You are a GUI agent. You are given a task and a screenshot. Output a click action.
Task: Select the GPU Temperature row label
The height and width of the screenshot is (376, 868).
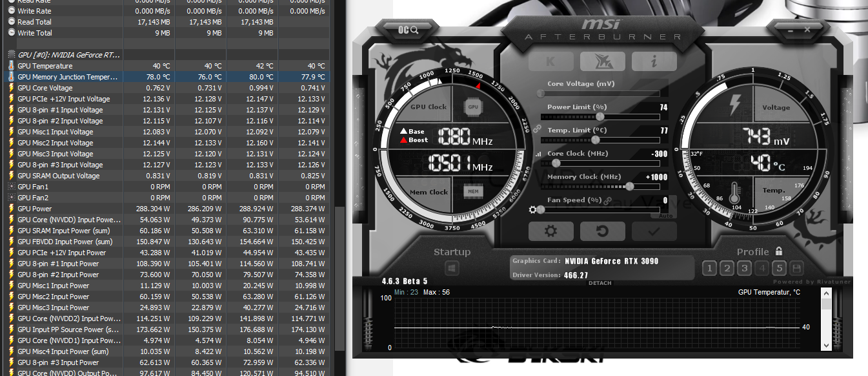click(45, 66)
